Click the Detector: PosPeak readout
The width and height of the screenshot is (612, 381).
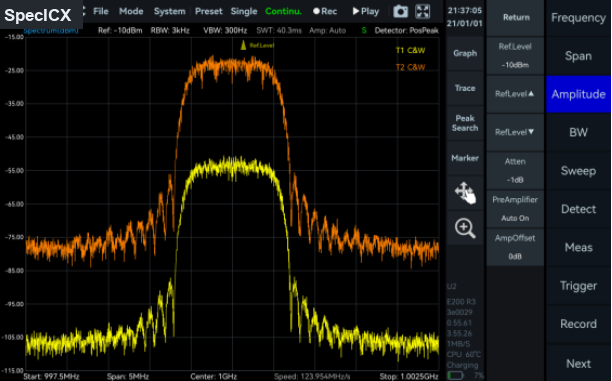pos(406,30)
